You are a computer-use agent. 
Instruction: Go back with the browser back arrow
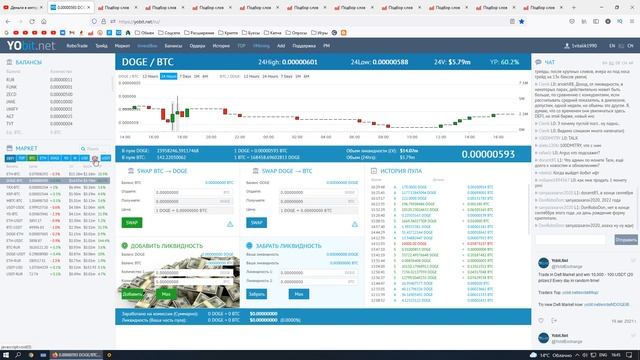[9, 21]
